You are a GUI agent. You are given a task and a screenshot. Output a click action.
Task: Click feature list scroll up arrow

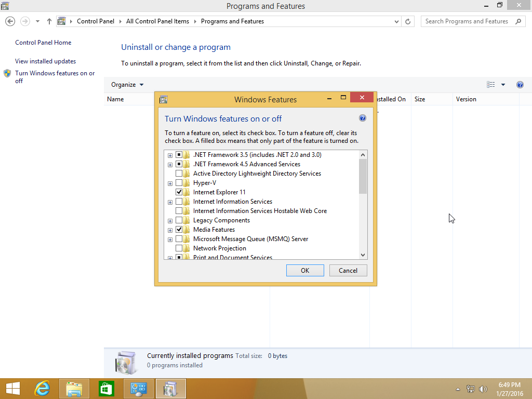click(363, 155)
